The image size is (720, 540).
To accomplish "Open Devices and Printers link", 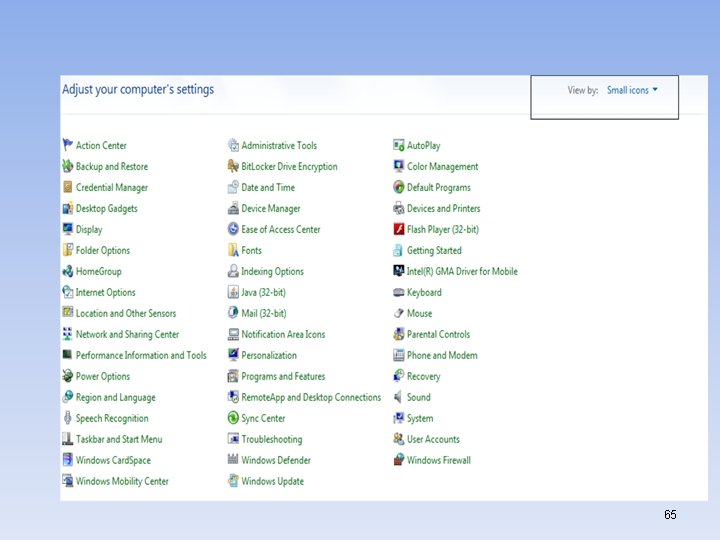I will pyautogui.click(x=443, y=208).
